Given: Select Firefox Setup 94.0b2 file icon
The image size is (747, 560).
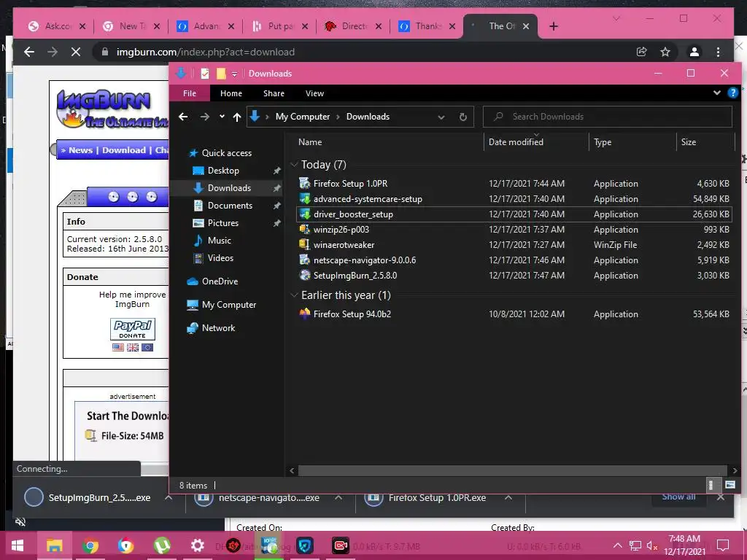Looking at the screenshot, I should click(304, 314).
